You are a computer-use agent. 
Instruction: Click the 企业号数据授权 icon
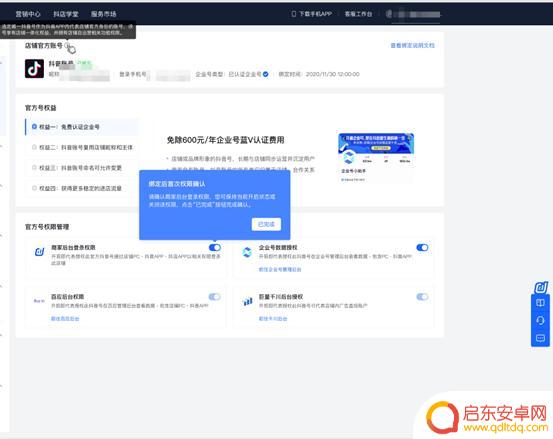(x=247, y=252)
